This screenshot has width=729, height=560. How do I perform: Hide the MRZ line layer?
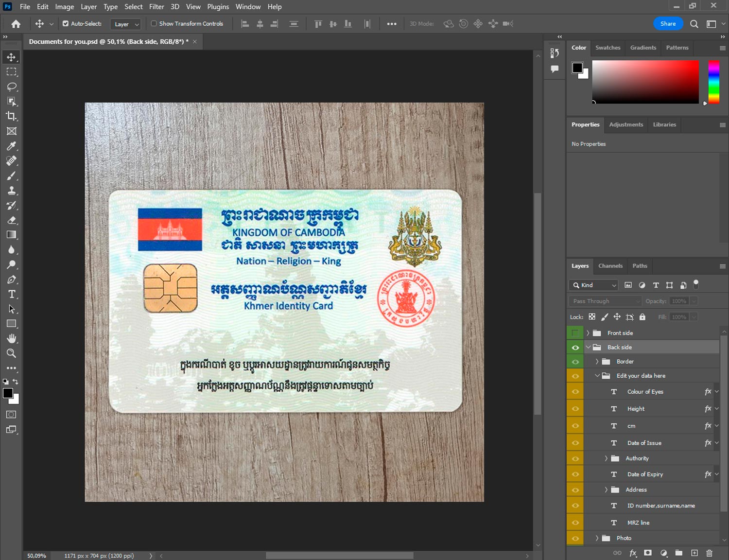575,523
